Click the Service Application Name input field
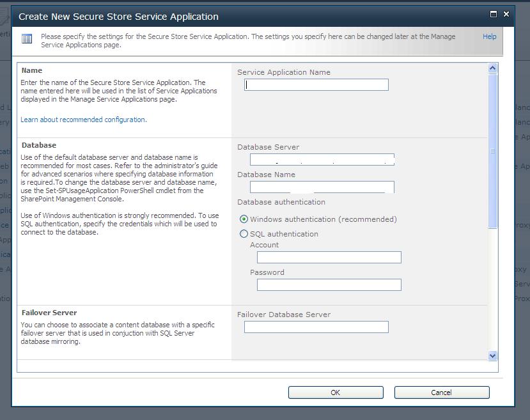530x420 pixels. pyautogui.click(x=316, y=84)
